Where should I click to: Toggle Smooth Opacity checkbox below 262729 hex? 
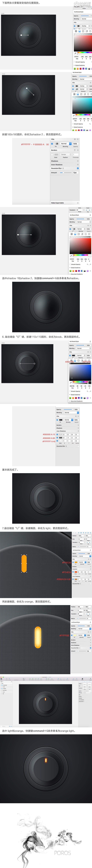point(70,391)
